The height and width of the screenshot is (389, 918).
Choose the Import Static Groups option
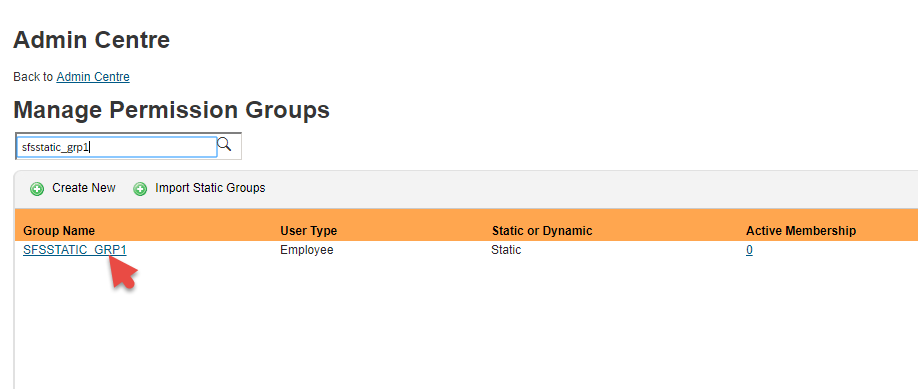(210, 188)
